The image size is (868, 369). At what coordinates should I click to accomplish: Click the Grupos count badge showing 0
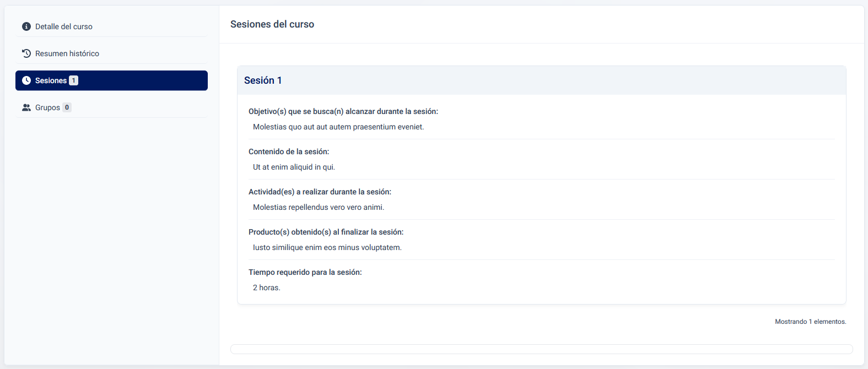pos(67,107)
